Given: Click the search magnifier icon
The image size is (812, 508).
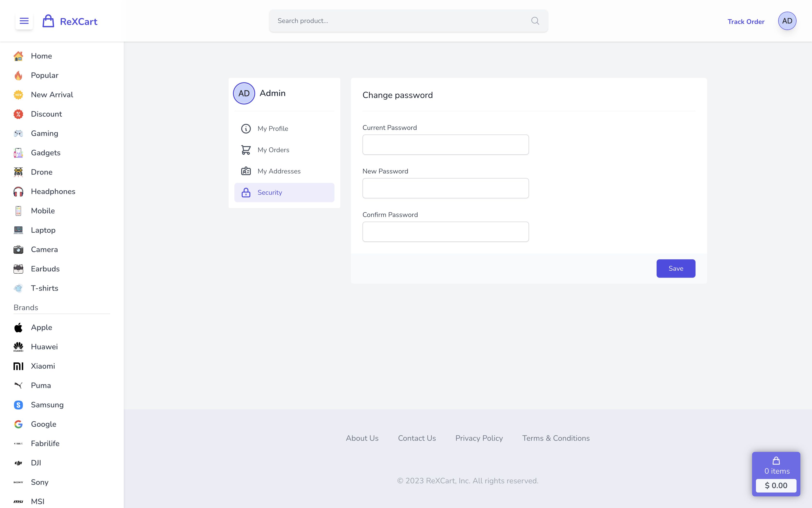Looking at the screenshot, I should pos(535,21).
